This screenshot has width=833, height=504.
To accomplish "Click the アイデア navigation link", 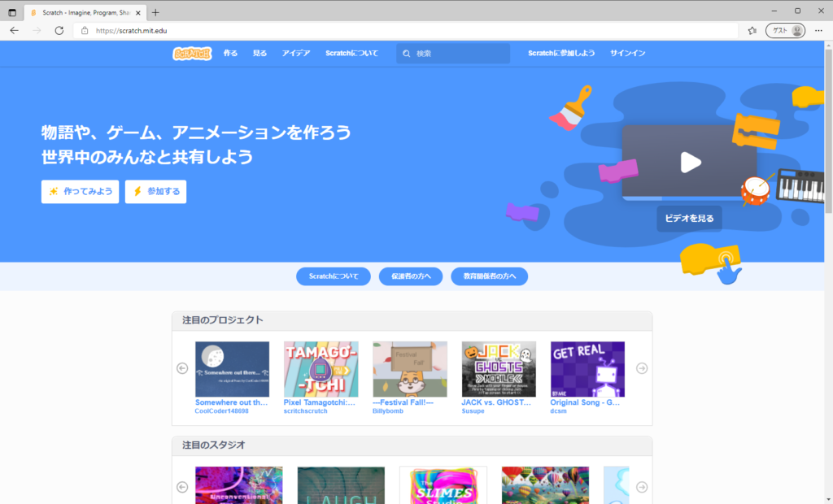I will click(296, 54).
